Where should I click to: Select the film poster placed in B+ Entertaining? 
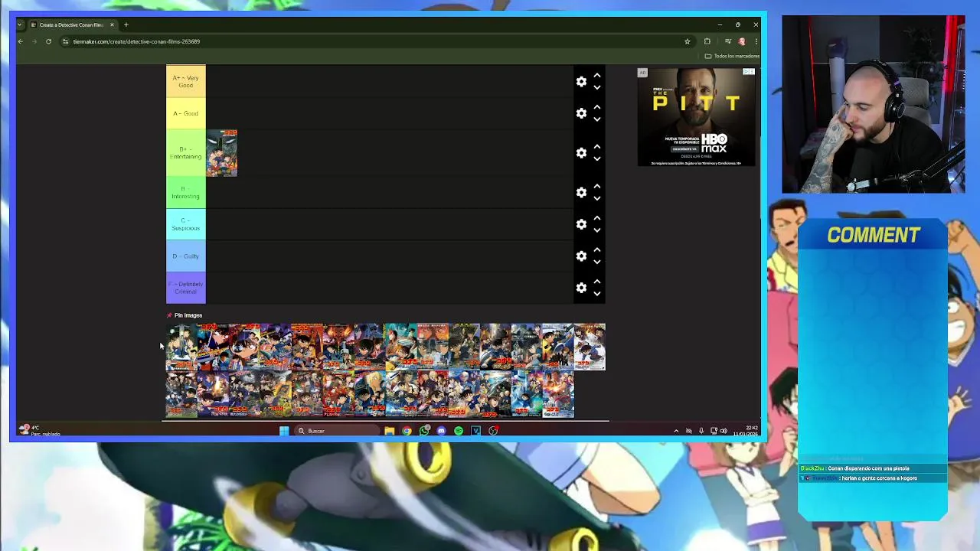coord(222,153)
